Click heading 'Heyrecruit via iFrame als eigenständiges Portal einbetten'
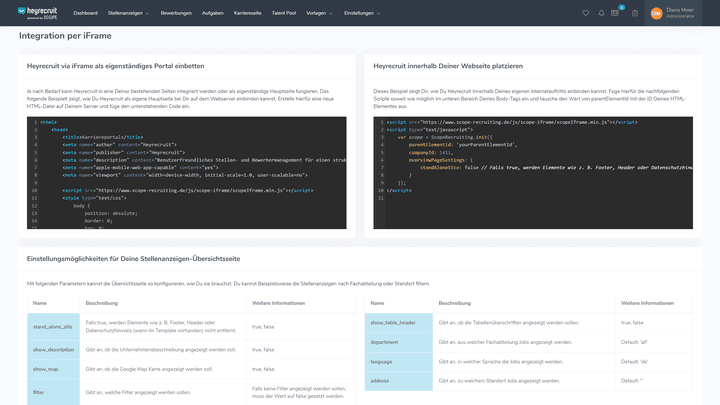720x405 pixels. click(x=115, y=66)
